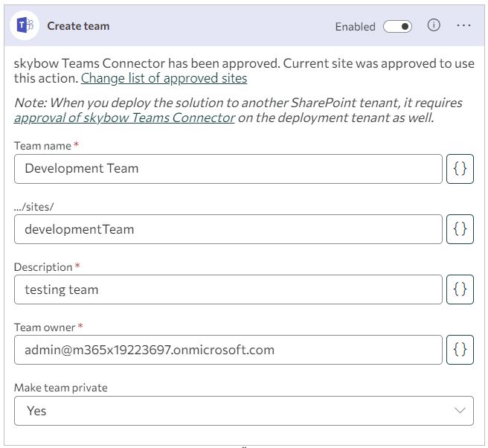Screen dimensions: 488x448
Task: Open expression editor for sites URL field
Action: coord(460,229)
